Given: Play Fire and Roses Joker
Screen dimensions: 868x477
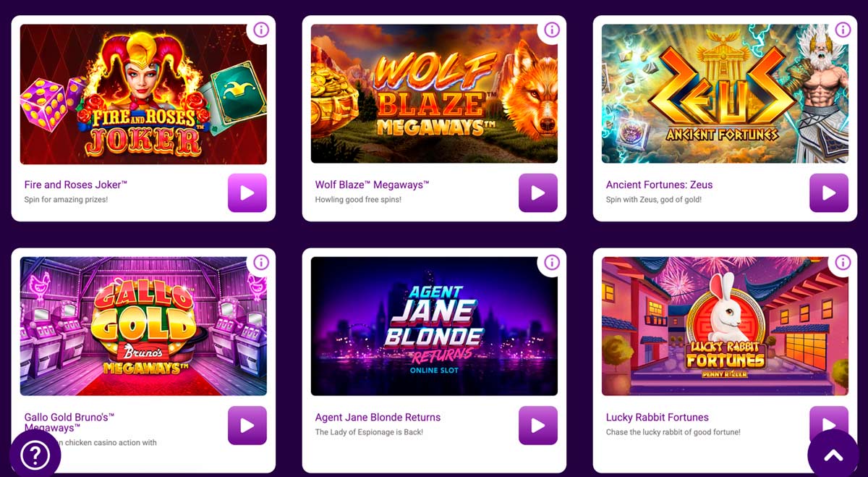Looking at the screenshot, I should tap(247, 193).
